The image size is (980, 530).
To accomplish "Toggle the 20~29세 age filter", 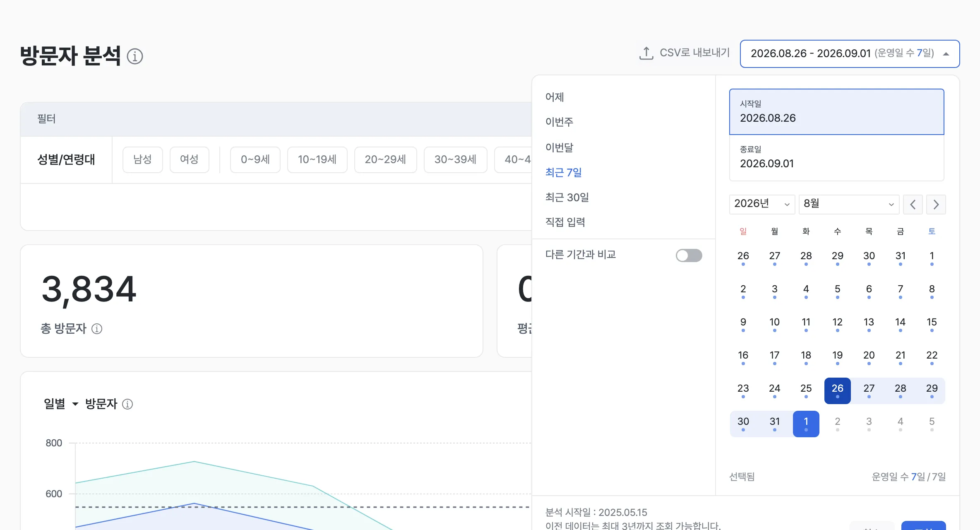I will tap(385, 159).
